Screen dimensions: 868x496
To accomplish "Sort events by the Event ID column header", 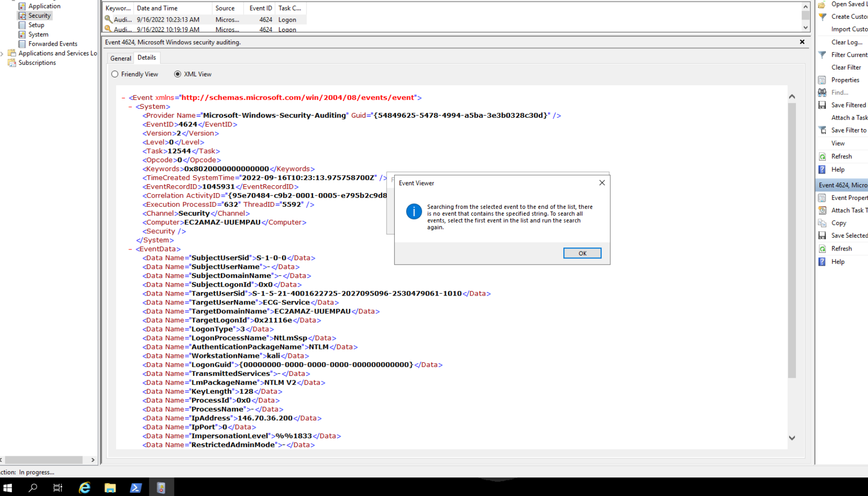I will click(260, 8).
